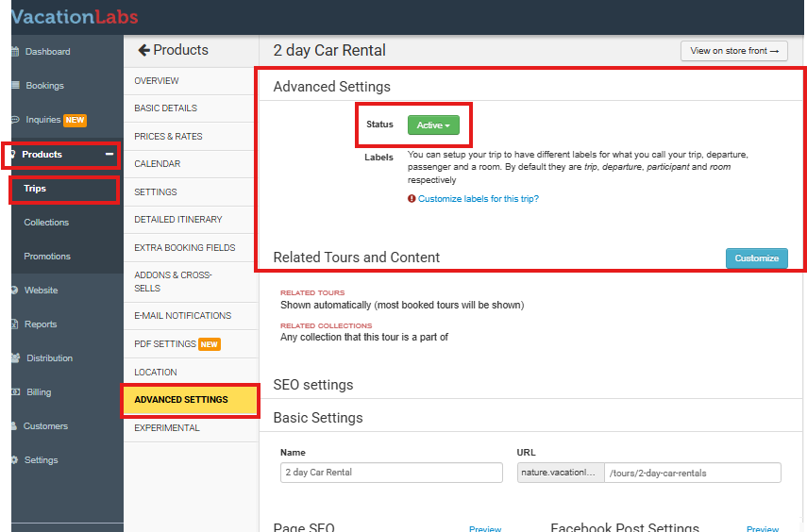Click the Billing icon in sidebar

point(14,392)
